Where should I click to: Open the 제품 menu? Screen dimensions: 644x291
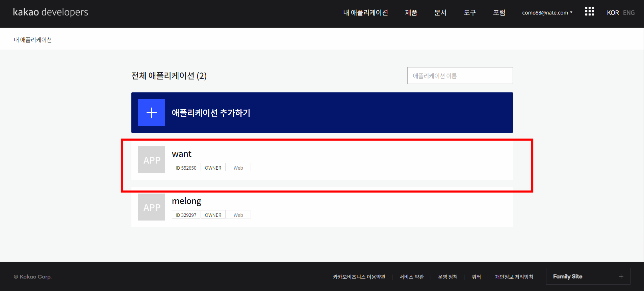(x=411, y=13)
